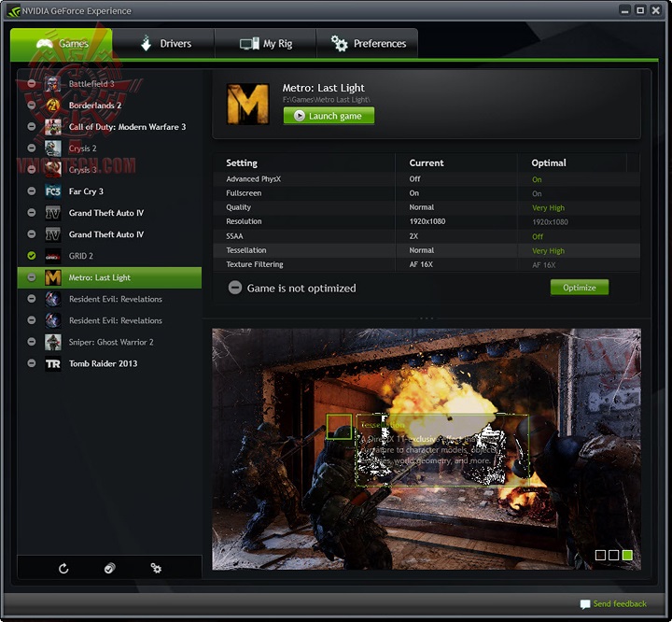672x622 pixels.
Task: Click the green optimized checkmark next to GRID 2
Action: tap(32, 256)
